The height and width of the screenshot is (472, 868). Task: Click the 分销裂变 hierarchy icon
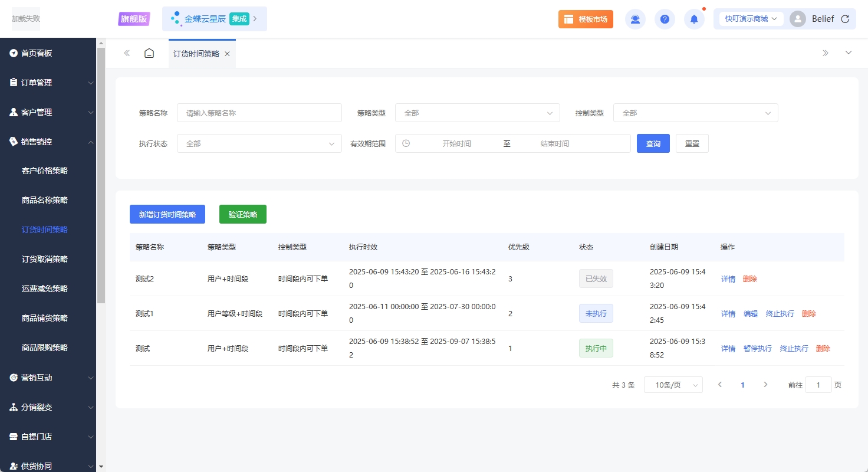click(x=14, y=407)
